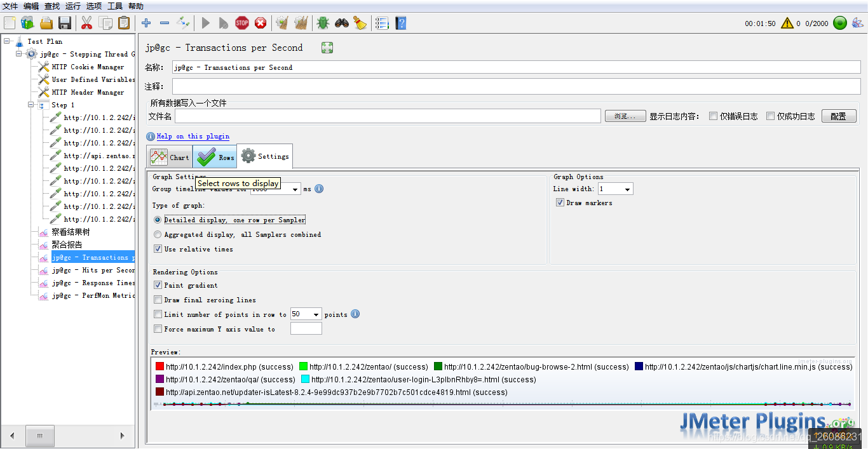Click the purple zentao/qa legend swatch
This screenshot has height=449, width=868.
159,379
